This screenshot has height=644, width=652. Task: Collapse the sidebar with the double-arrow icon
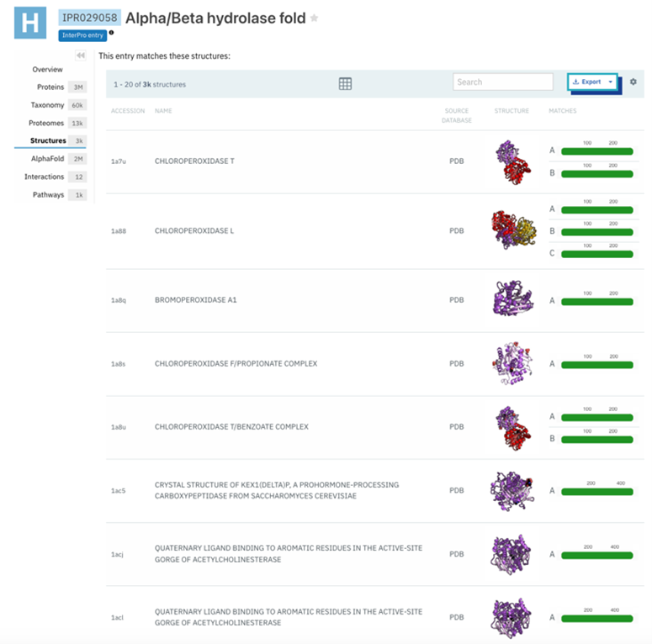81,55
